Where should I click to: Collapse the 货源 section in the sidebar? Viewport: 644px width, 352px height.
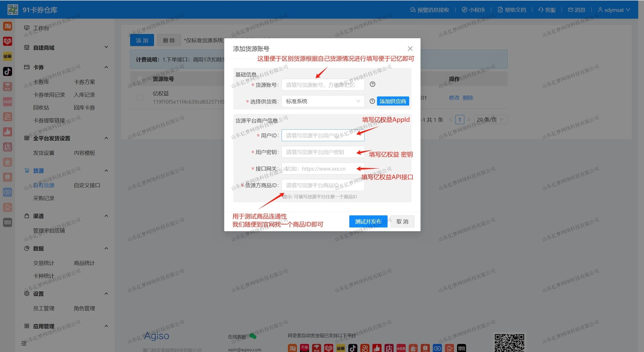(x=106, y=170)
